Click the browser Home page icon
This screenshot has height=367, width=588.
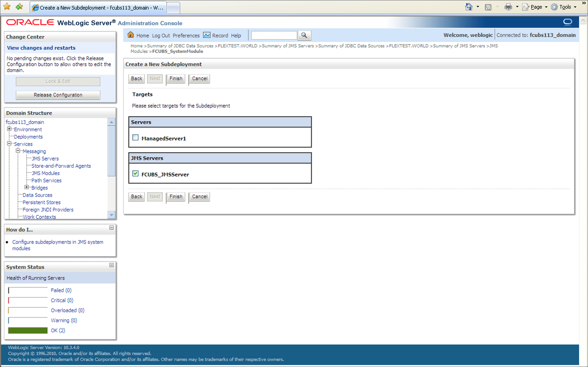point(469,7)
